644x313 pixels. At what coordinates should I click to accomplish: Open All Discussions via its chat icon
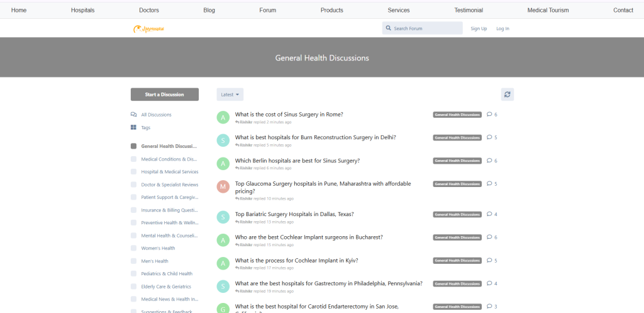(133, 115)
